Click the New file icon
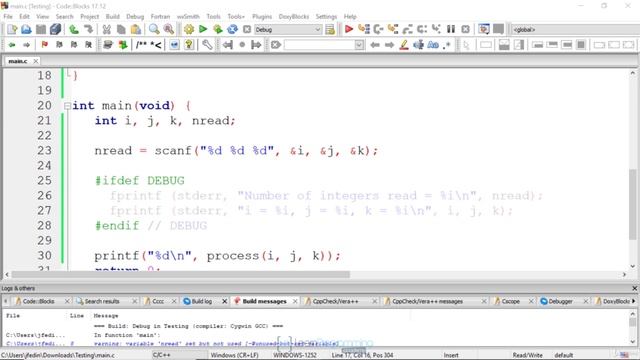Image resolution: width=640 pixels, height=360 pixels. click(12, 29)
